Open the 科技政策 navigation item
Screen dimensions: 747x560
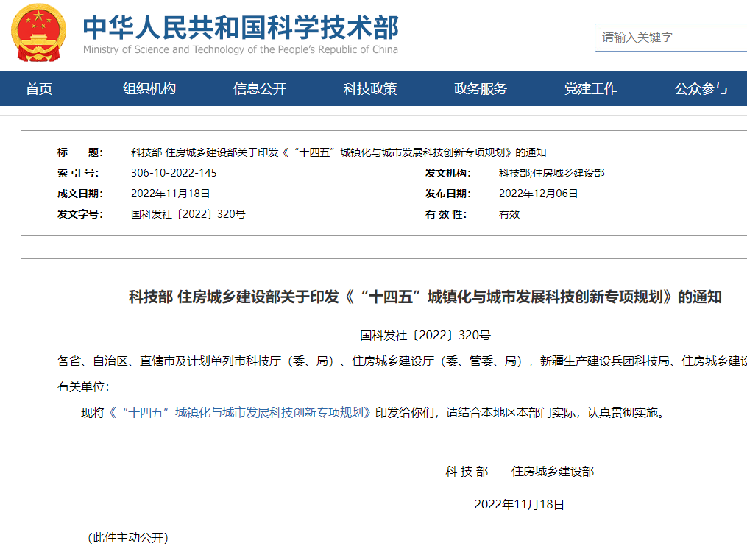coord(370,88)
